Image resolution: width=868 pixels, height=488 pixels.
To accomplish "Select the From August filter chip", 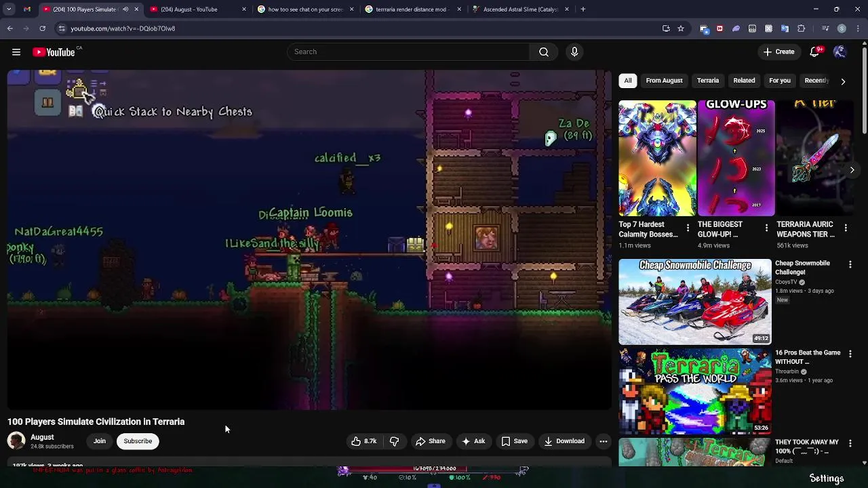I will [x=664, y=81].
